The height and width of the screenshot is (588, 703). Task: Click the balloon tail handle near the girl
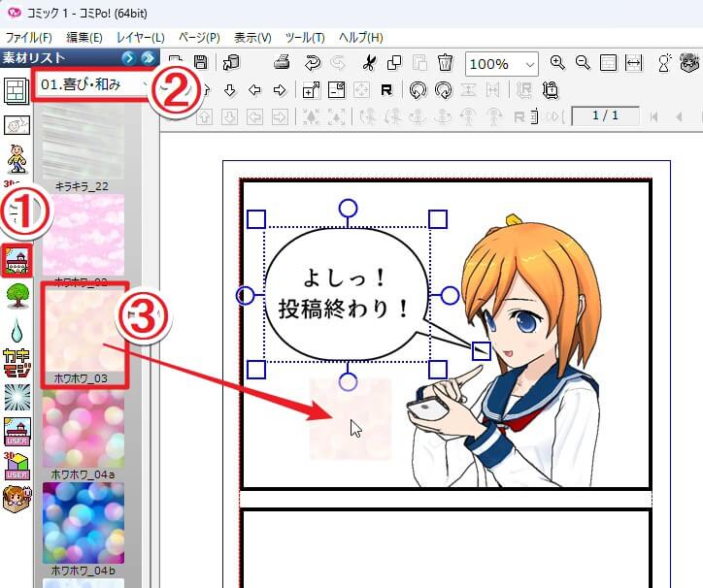481,350
